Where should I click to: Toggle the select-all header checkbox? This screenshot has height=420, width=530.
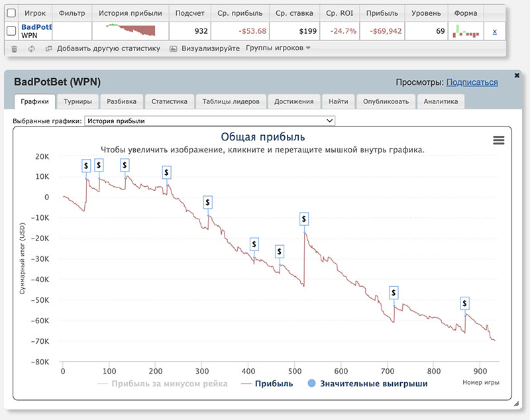tap(11, 13)
